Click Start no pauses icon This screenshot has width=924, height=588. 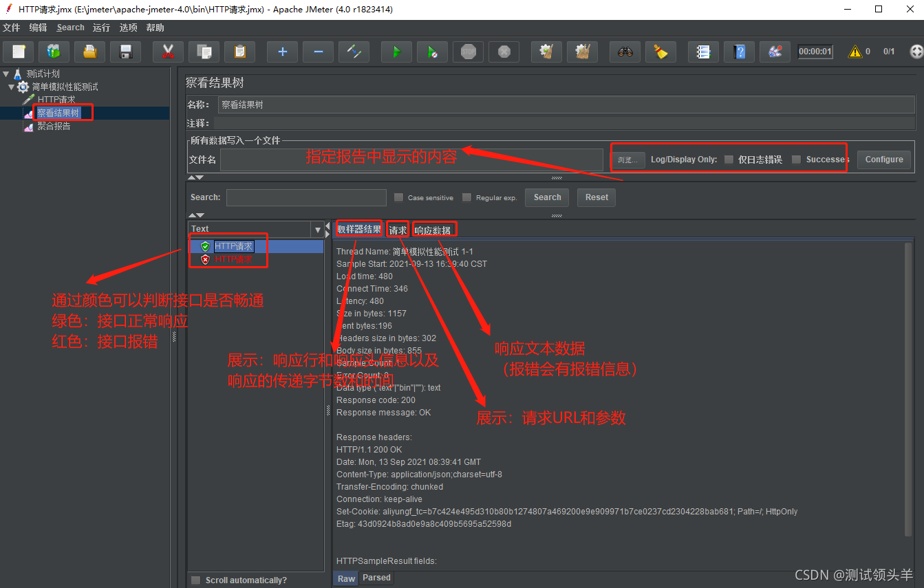(x=432, y=52)
